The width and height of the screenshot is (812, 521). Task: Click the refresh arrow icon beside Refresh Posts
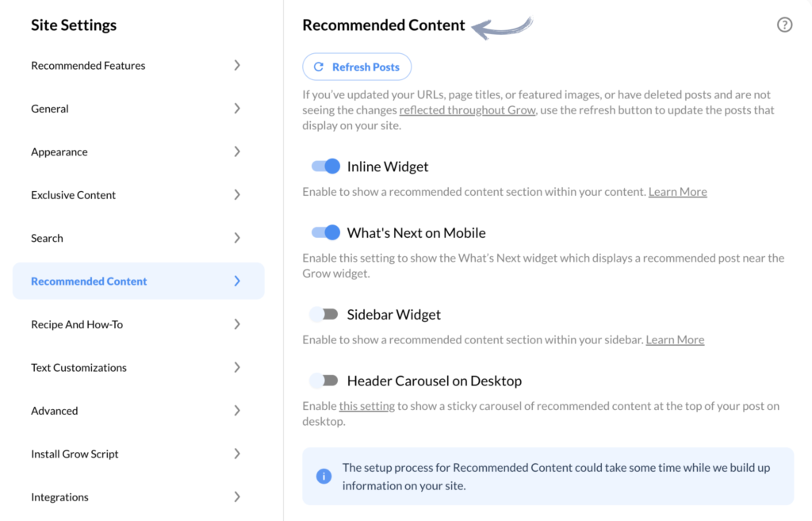319,67
